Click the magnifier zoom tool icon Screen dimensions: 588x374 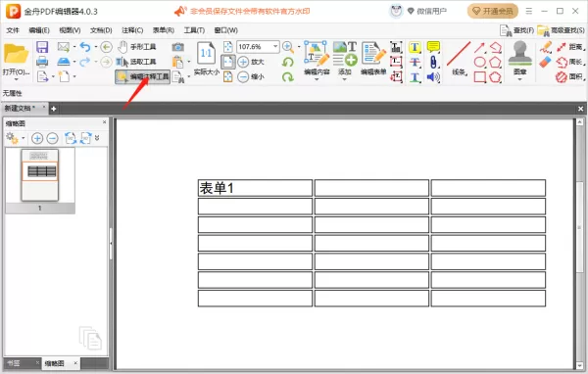(x=287, y=47)
